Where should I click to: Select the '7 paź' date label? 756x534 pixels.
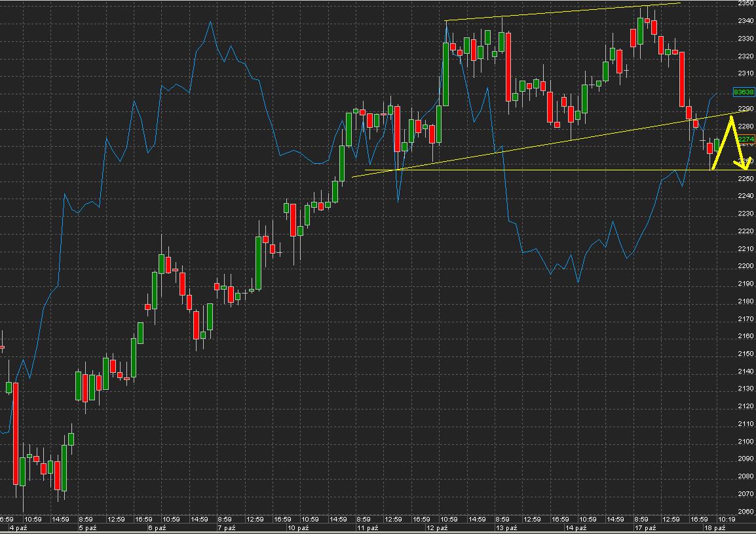[x=227, y=528]
